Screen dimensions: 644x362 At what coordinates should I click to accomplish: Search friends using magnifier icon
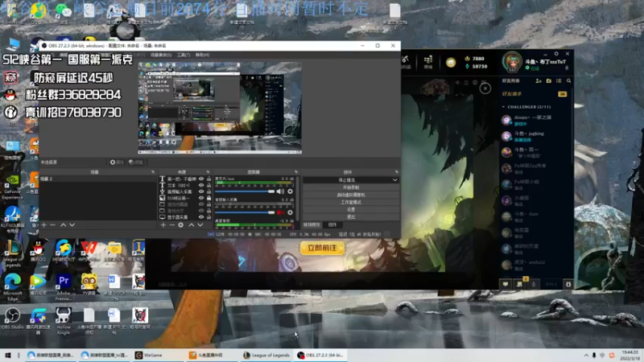click(x=569, y=81)
